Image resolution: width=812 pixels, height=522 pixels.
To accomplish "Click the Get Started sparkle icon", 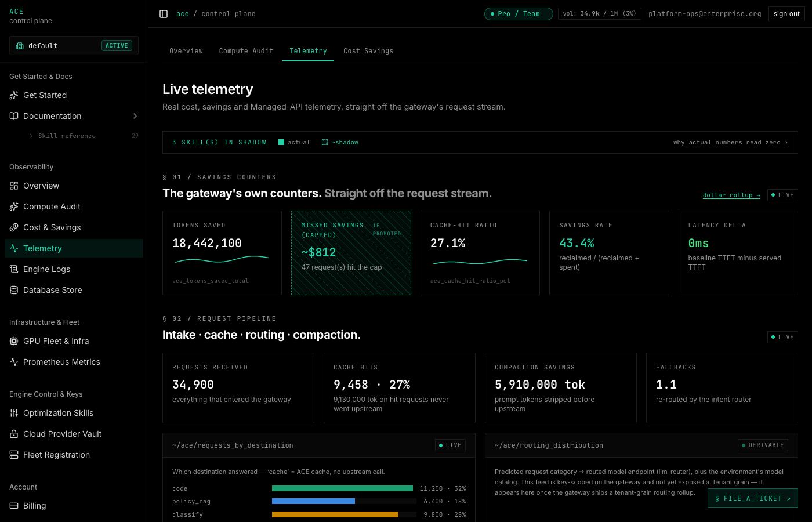I will point(14,95).
